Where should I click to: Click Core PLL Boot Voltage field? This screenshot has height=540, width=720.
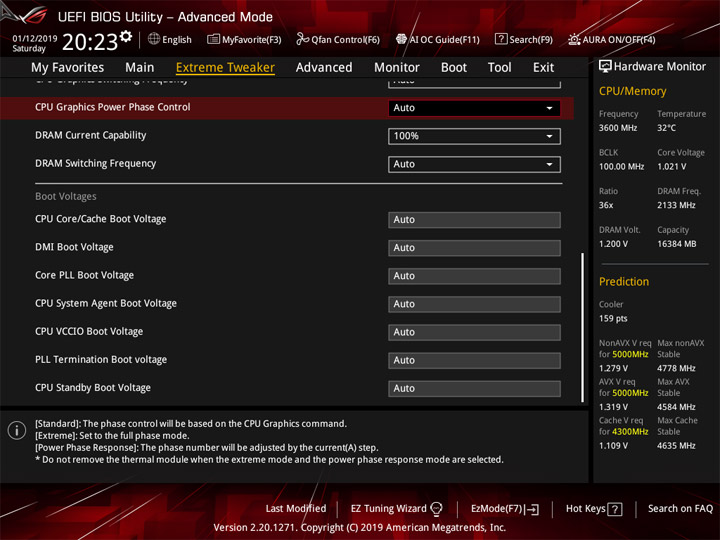coord(474,276)
